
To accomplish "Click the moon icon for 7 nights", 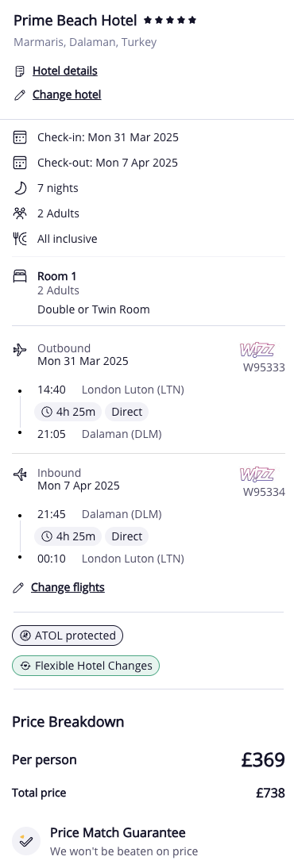I will point(20,188).
